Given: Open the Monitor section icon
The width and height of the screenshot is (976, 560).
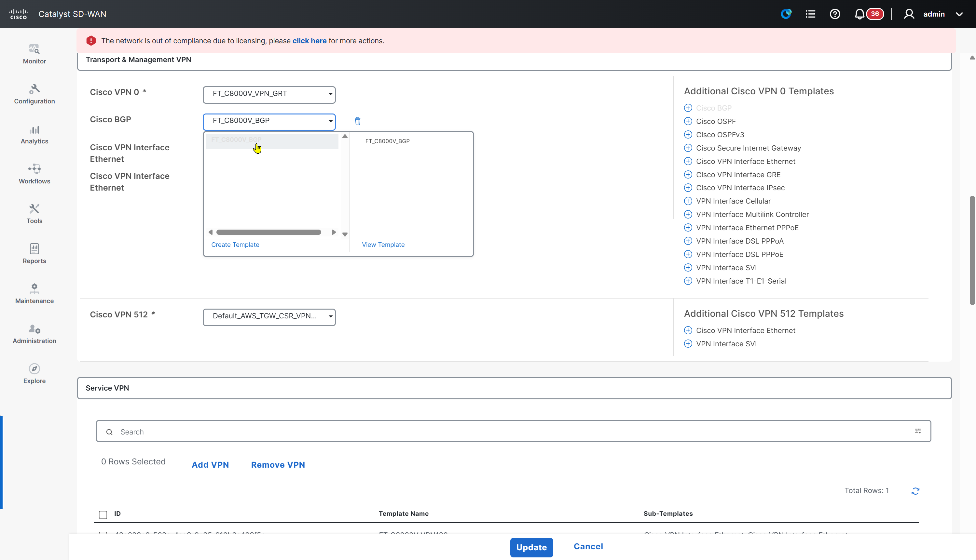Looking at the screenshot, I should pos(34,49).
